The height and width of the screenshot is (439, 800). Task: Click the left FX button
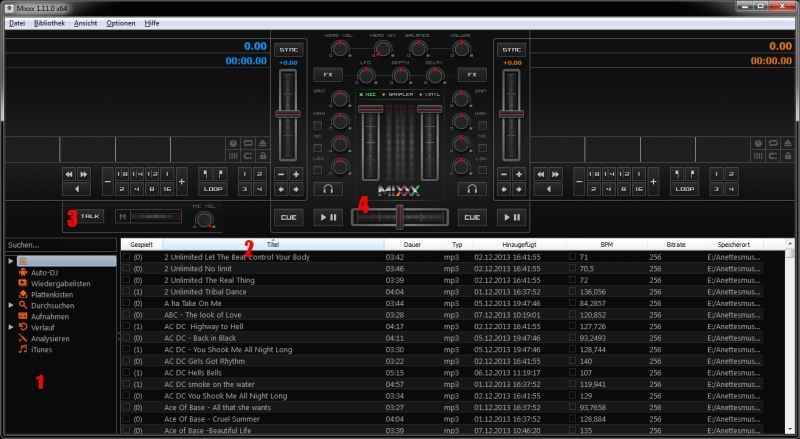coord(328,75)
